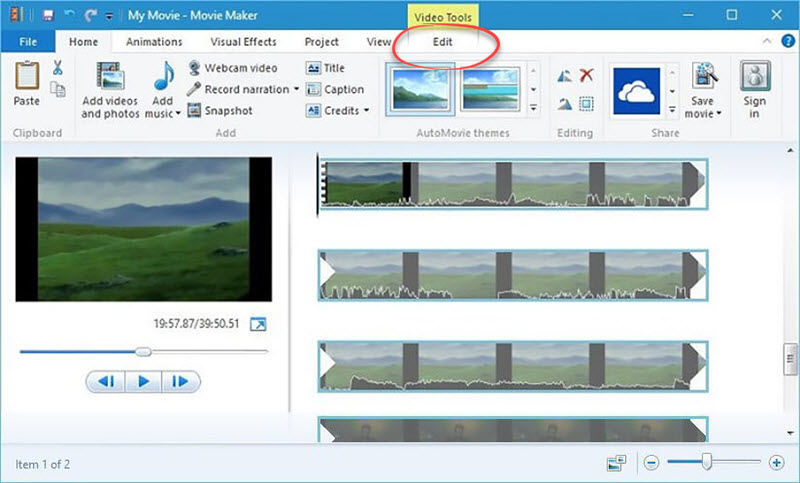The height and width of the screenshot is (483, 800).
Task: Customize the Quick Access Toolbar dropdown
Action: [109, 16]
